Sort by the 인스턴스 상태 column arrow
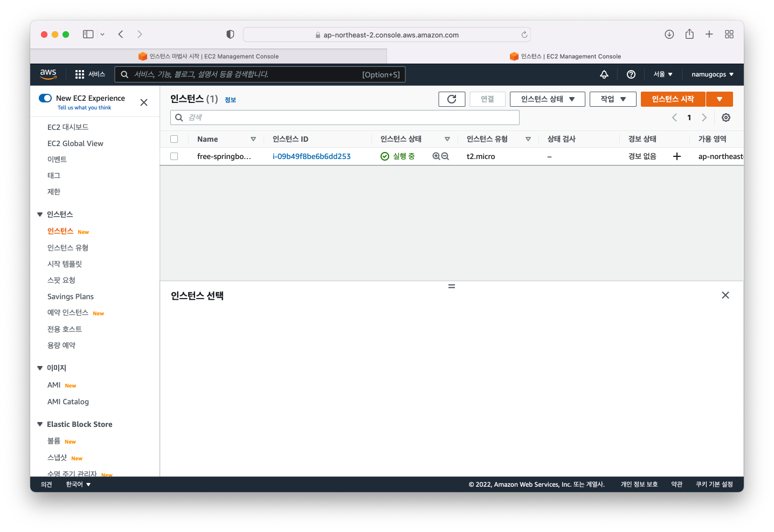This screenshot has width=774, height=532. tap(447, 139)
